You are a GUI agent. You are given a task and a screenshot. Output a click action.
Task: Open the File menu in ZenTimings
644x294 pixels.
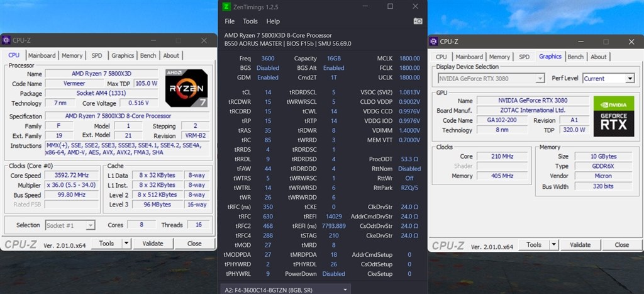pyautogui.click(x=230, y=21)
